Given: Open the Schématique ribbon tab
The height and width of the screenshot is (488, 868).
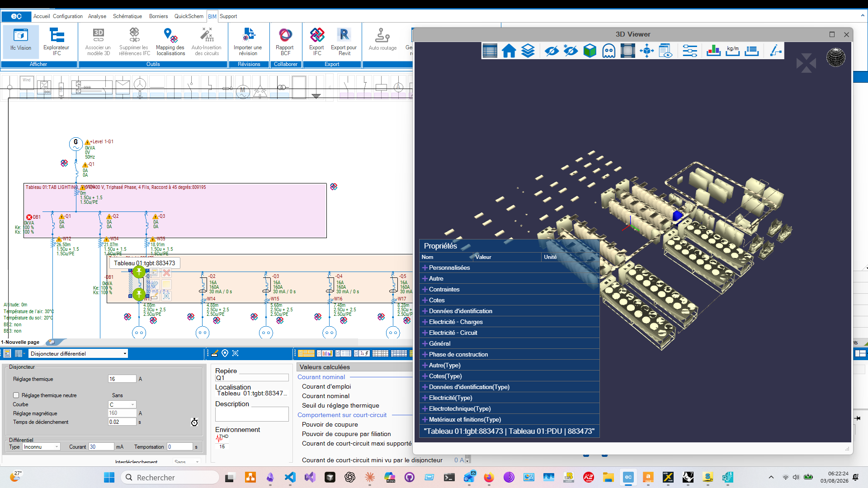Looking at the screenshot, I should (x=127, y=16).
